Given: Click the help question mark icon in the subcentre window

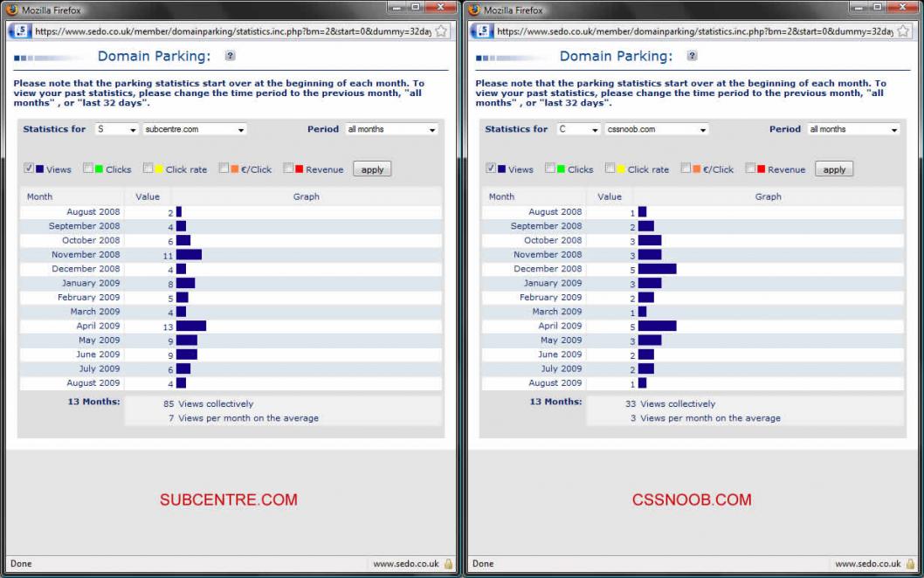Looking at the screenshot, I should 230,55.
